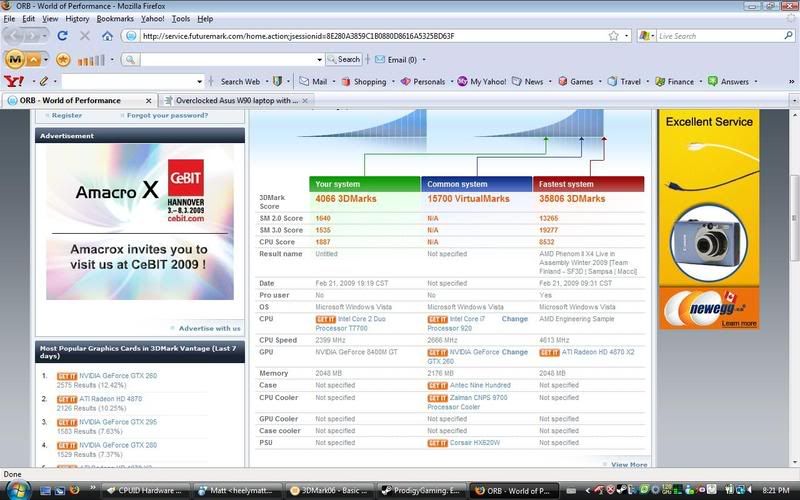This screenshot has width=800, height=500.
Task: Open the list all tabs dropdown
Action: coord(794,101)
